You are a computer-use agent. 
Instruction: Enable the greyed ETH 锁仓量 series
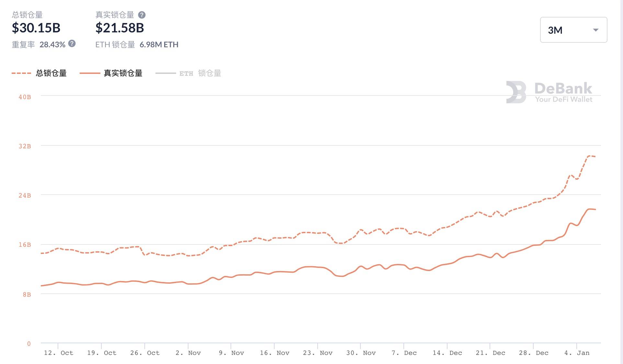(200, 74)
